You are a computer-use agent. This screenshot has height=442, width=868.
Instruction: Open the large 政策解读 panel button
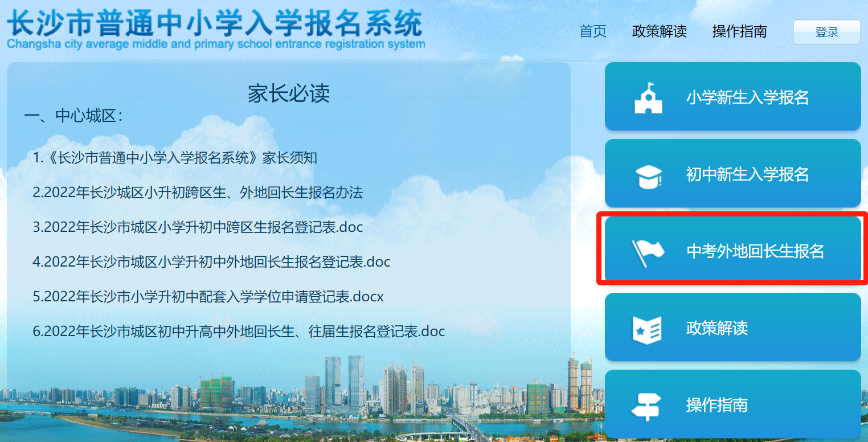(x=733, y=327)
